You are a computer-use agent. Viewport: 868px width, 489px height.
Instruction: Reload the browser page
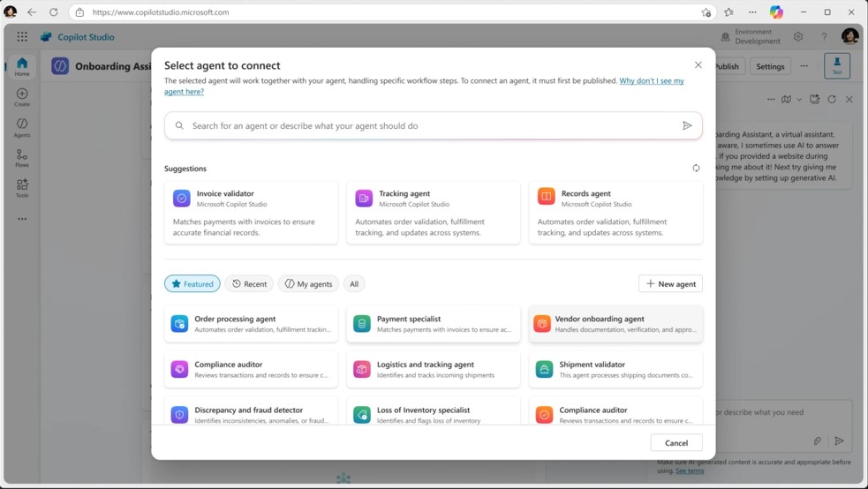click(x=53, y=12)
